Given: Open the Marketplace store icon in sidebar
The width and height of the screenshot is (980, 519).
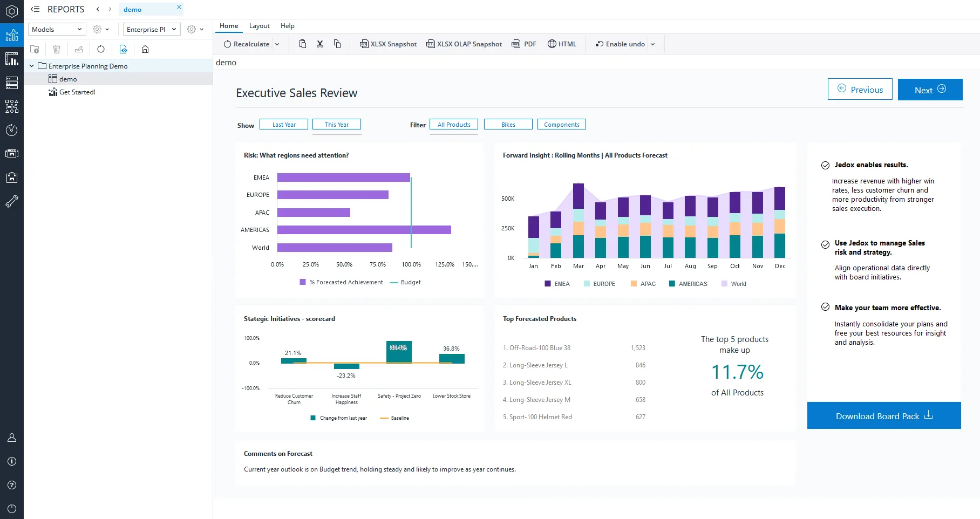Looking at the screenshot, I should (11, 177).
